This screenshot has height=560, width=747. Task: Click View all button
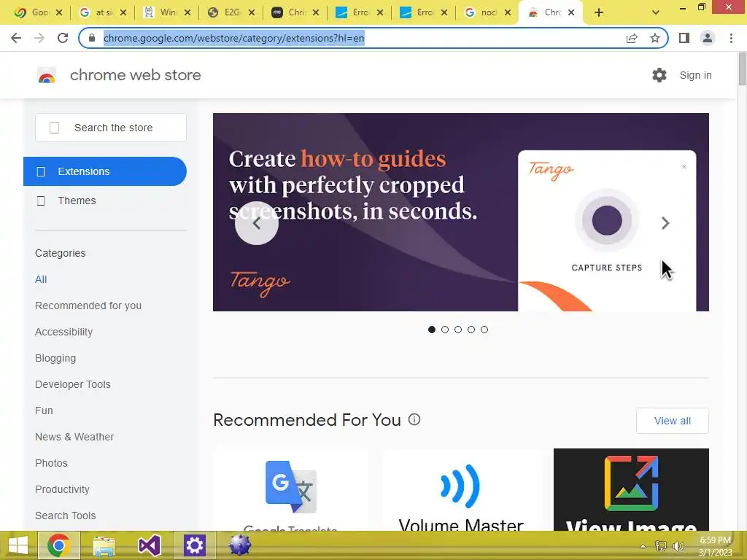[x=672, y=421]
